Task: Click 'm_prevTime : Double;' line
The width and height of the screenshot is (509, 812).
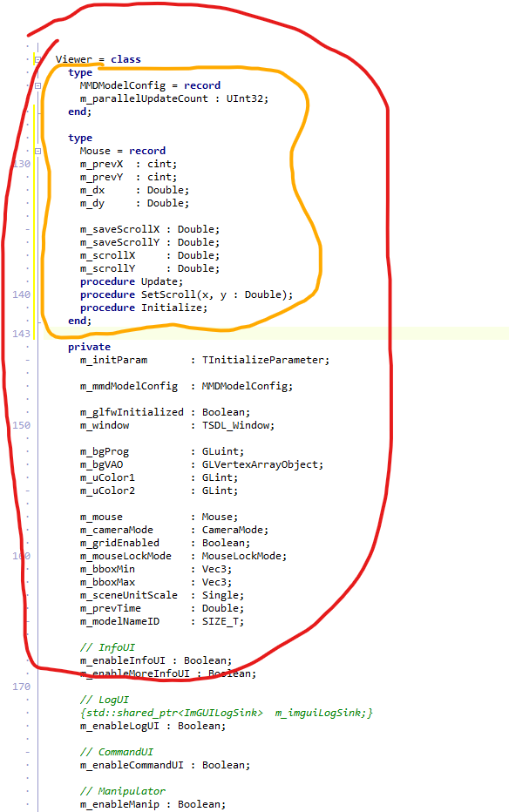Action: pyautogui.click(x=162, y=608)
